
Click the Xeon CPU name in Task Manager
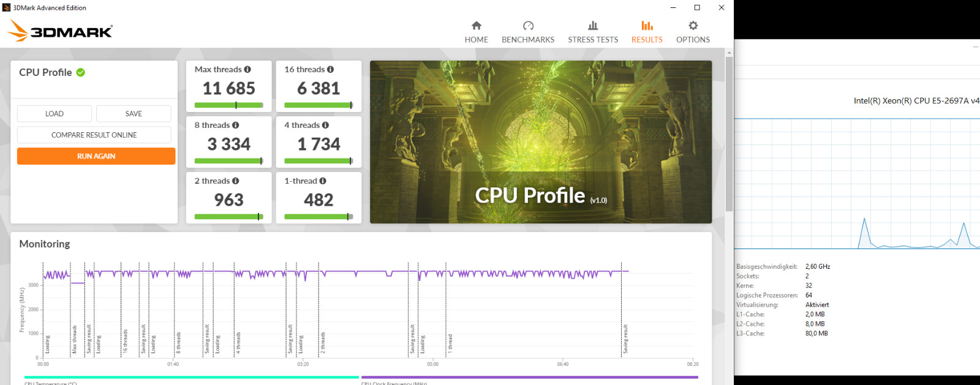916,100
